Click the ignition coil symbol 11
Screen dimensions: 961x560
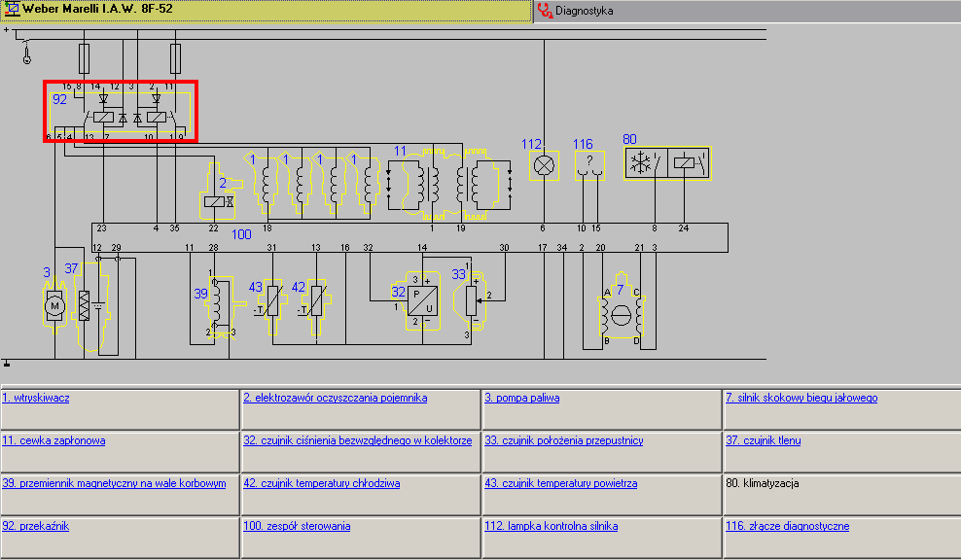pos(449,184)
